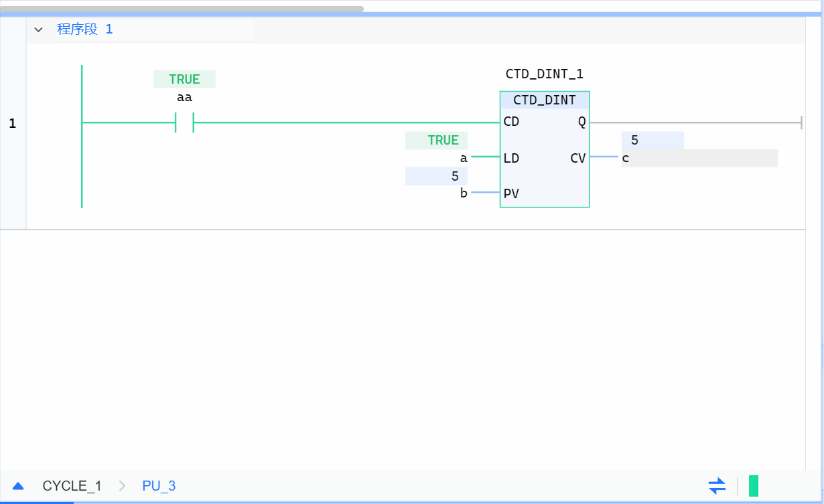Screen dimensions: 824x504
Task: Click the PV input pin
Action: (x=511, y=194)
